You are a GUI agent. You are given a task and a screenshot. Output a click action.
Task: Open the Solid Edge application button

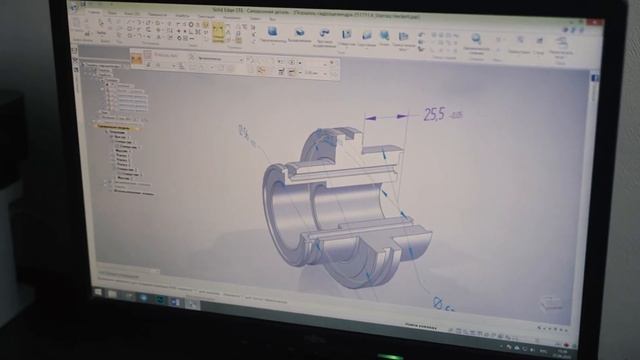coord(74,7)
